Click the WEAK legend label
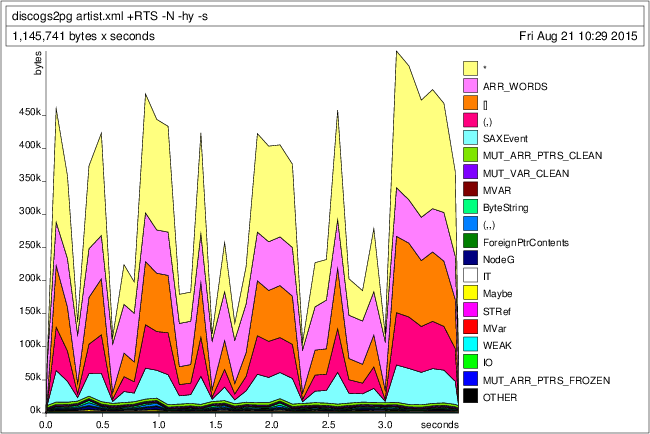 (496, 346)
